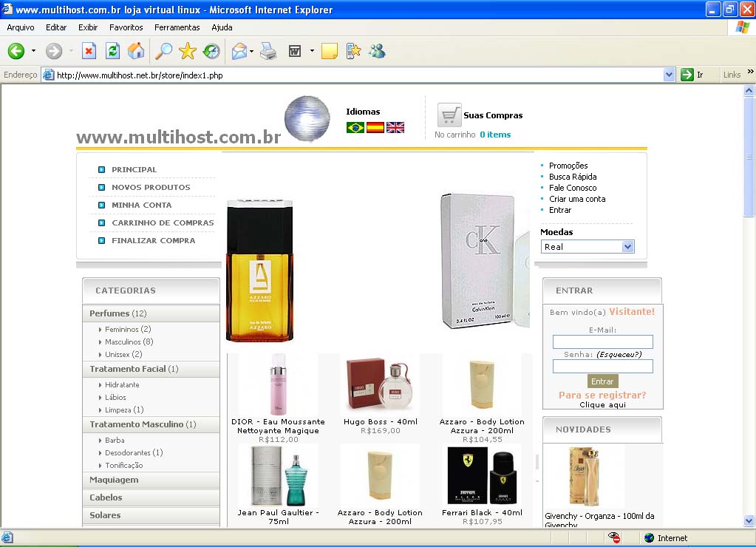Open the Femininos (2) subcategory
The image size is (756, 547).
(x=128, y=329)
